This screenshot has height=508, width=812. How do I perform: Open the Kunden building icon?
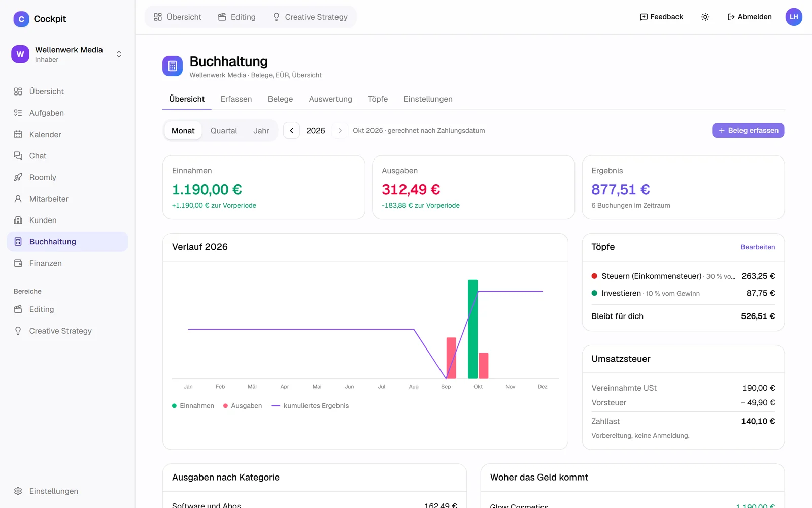click(18, 220)
